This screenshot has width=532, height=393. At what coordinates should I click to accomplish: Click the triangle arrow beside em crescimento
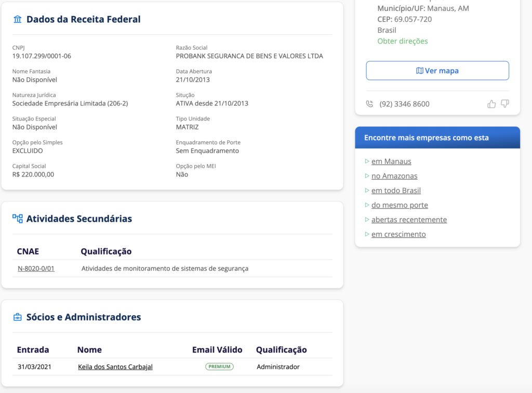(367, 234)
